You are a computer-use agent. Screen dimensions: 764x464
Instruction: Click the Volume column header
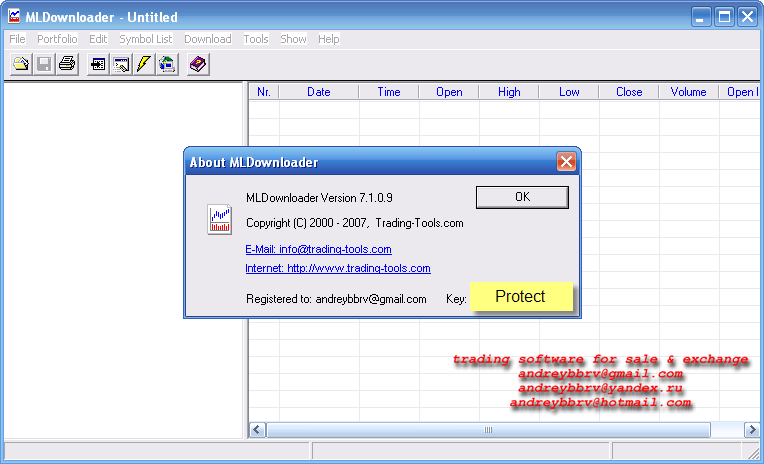(x=688, y=92)
